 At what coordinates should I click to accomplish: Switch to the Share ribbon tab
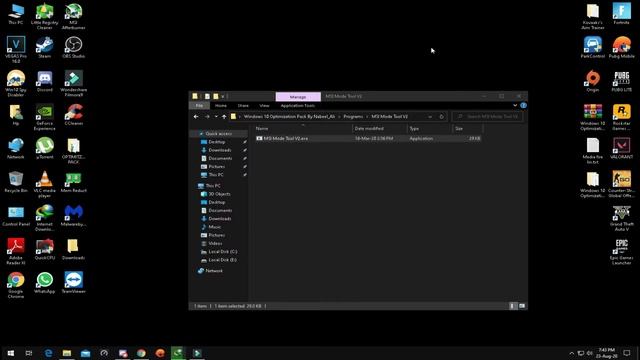coord(243,106)
